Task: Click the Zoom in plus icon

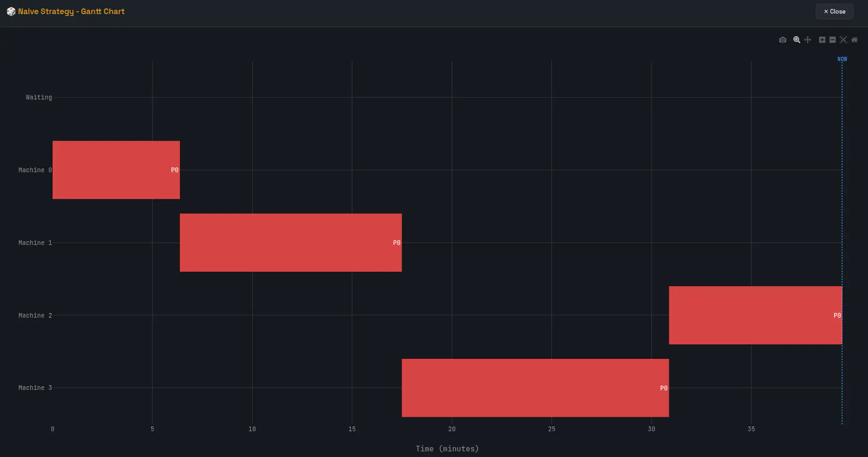Action: [822, 40]
